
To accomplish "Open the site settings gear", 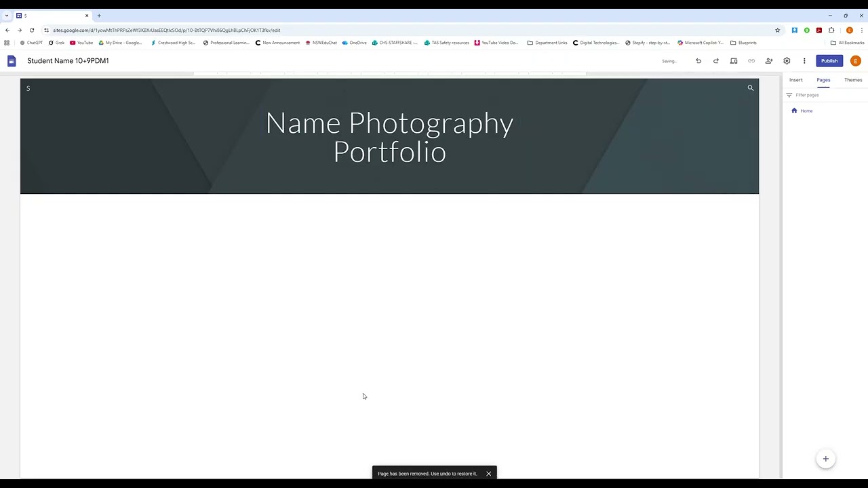I will 787,61.
